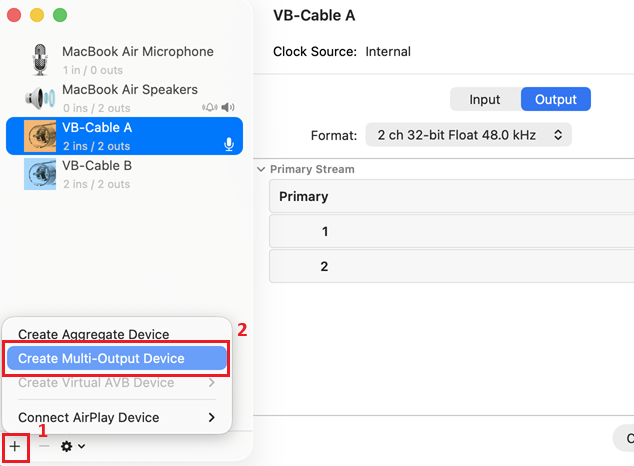Switch to the Input segment
634x466 pixels.
pyautogui.click(x=485, y=99)
